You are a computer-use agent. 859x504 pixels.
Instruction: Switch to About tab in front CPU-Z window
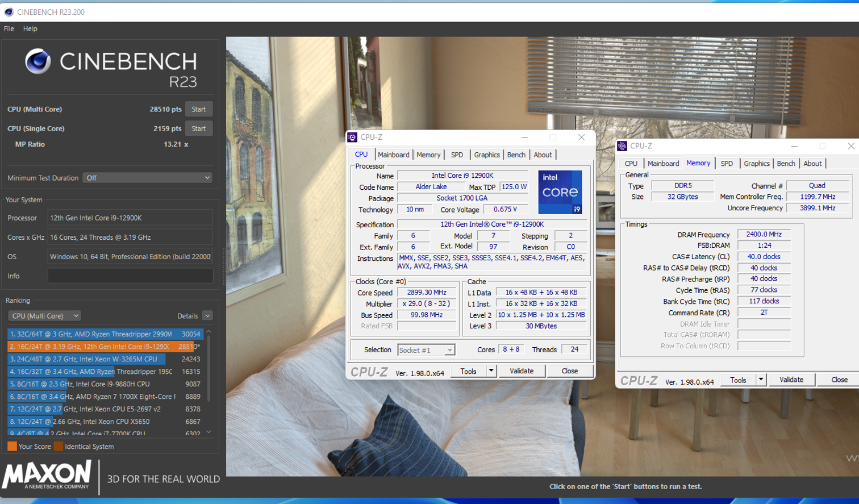point(543,155)
